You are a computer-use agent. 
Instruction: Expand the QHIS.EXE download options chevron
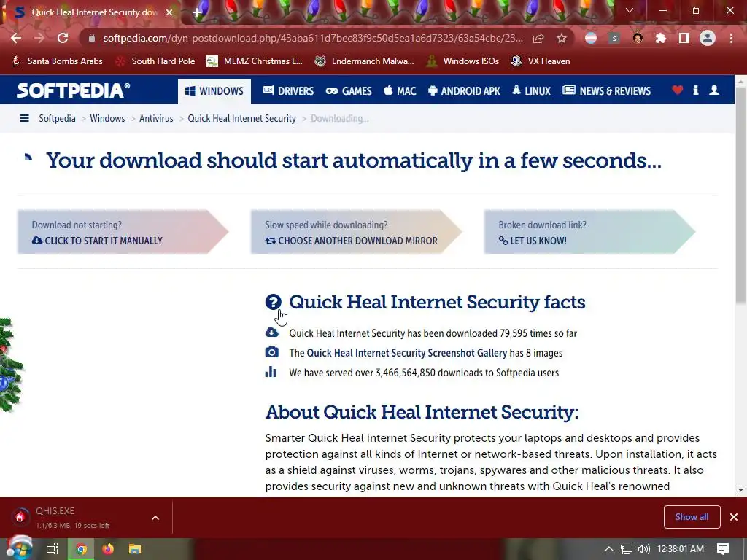[x=155, y=518]
